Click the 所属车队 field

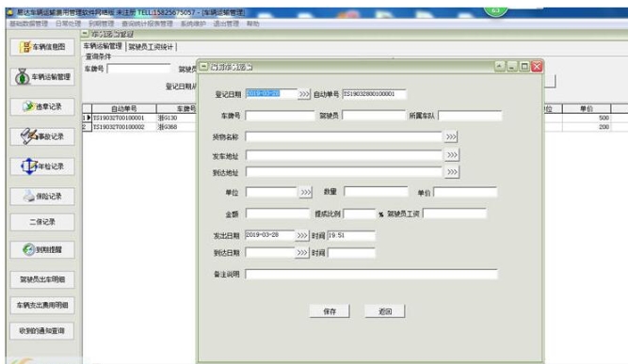470,116
